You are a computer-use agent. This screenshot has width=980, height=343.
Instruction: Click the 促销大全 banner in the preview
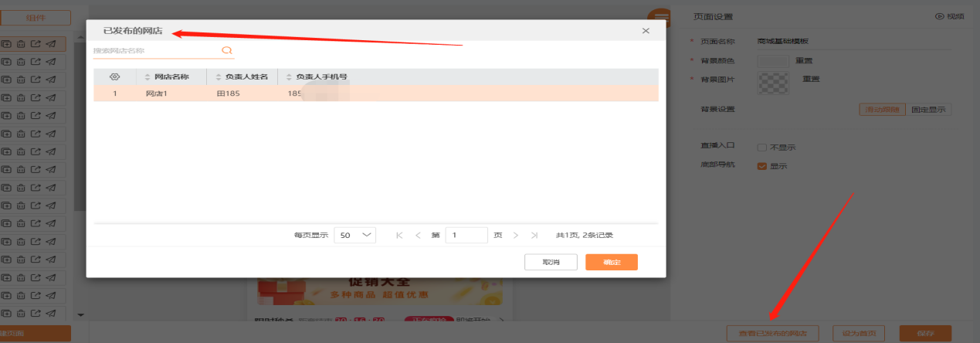[379, 293]
